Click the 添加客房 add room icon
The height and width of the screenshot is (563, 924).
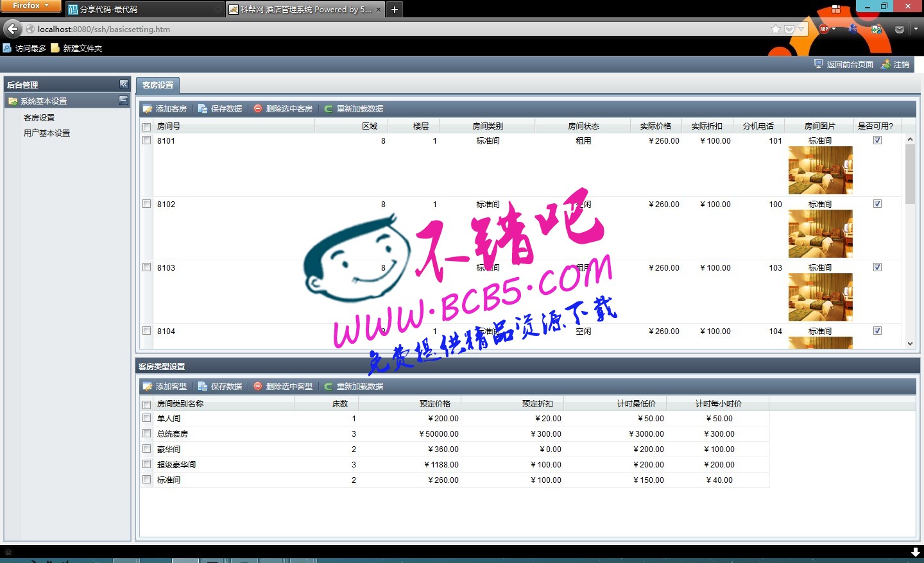pos(148,109)
